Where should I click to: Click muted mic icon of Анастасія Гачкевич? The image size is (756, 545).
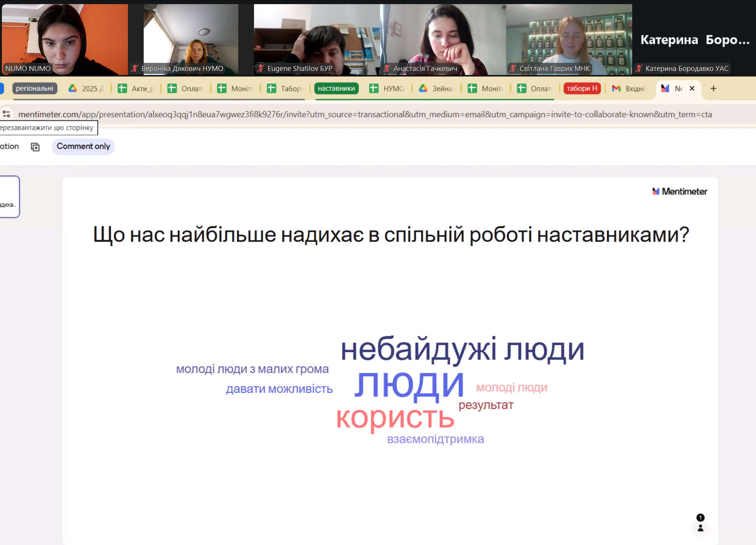[387, 68]
